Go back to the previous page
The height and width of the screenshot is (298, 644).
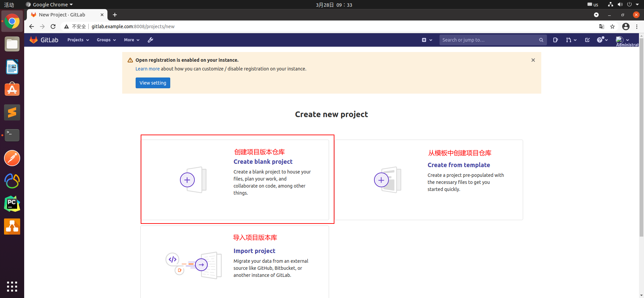[32, 27]
